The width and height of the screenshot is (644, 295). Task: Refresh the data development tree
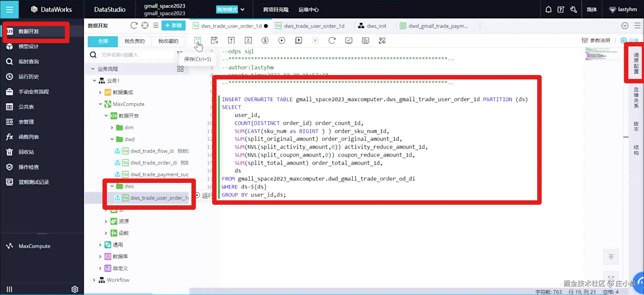click(x=134, y=25)
